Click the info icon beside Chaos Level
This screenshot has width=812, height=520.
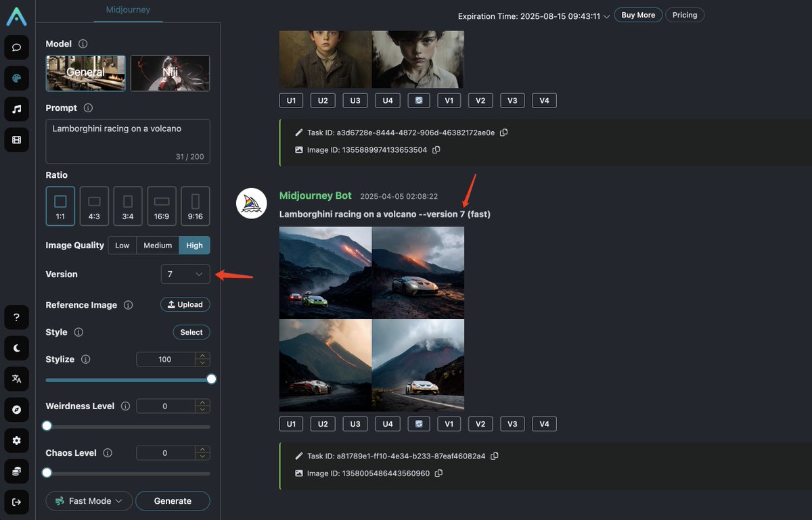pyautogui.click(x=108, y=453)
